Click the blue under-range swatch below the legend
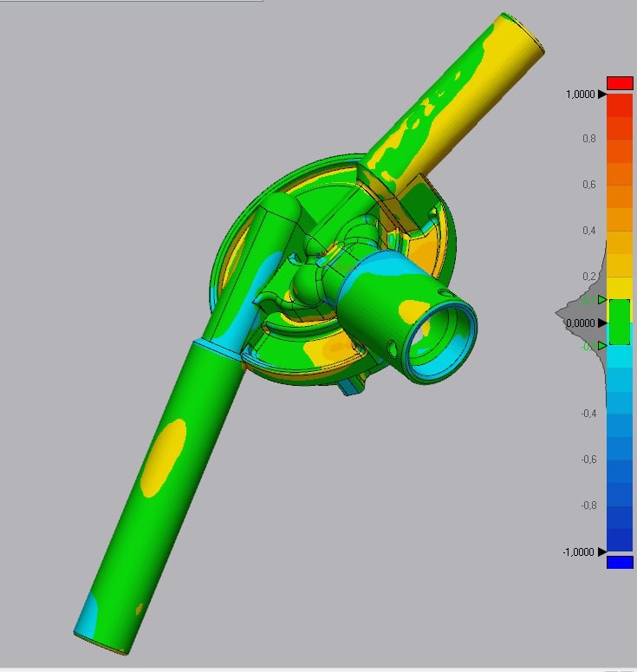The image size is (637, 672). (620, 562)
